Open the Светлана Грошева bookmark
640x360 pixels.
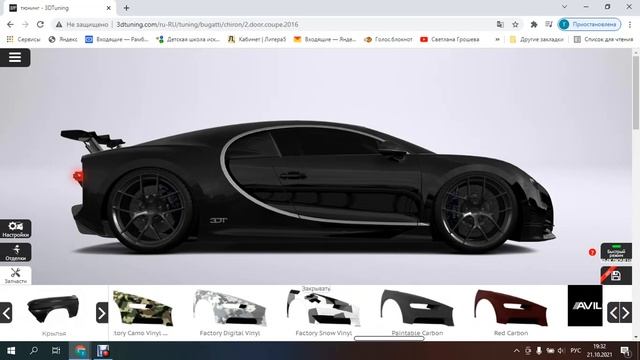click(x=450, y=40)
